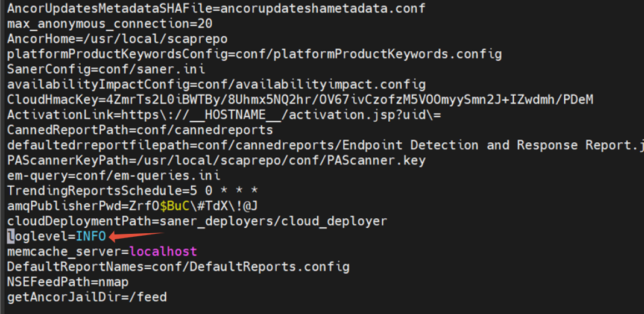Click the CannedReportPath=conf/cannedreports line
Screen dimensions: 644x314
click(140, 130)
